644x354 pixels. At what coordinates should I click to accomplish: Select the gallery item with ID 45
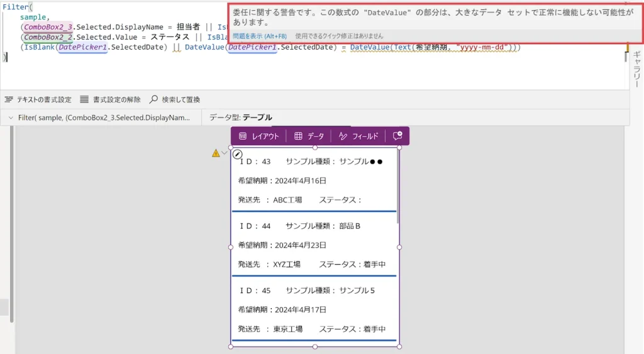point(314,309)
